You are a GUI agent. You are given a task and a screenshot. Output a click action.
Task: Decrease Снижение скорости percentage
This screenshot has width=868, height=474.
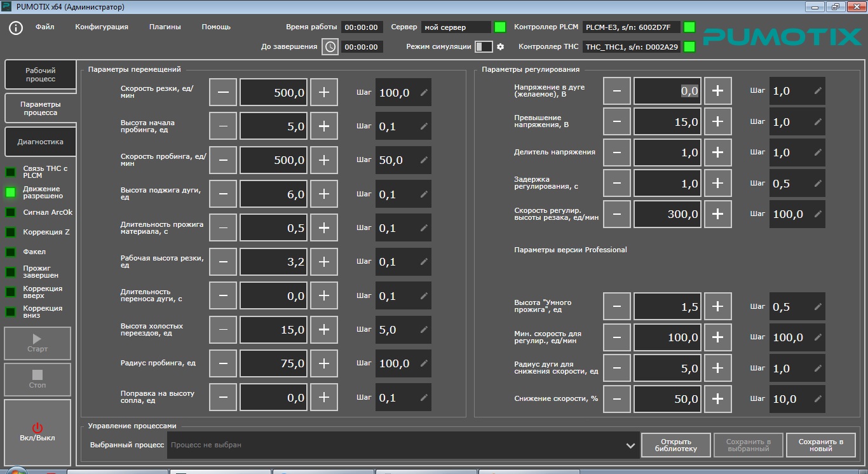[x=617, y=399]
